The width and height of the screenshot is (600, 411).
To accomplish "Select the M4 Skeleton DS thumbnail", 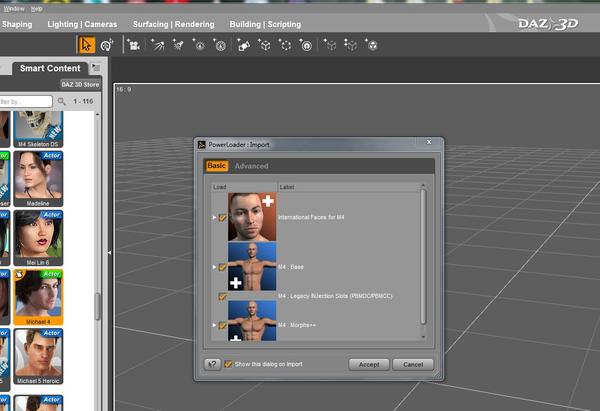I will (x=38, y=129).
